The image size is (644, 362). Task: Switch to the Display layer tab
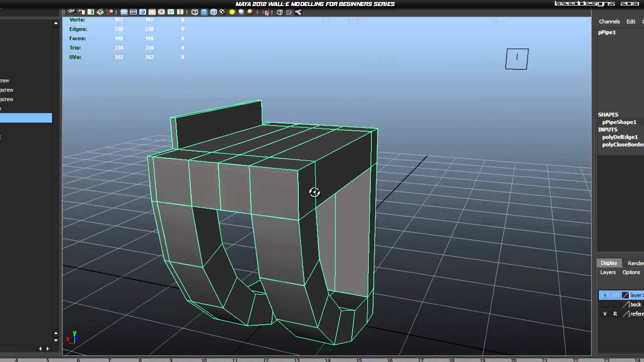click(609, 263)
